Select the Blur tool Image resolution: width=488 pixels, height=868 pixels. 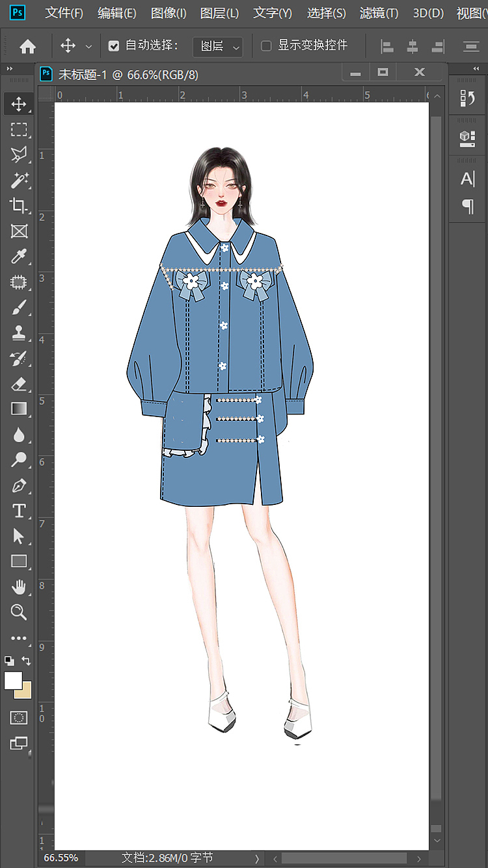tap(19, 434)
